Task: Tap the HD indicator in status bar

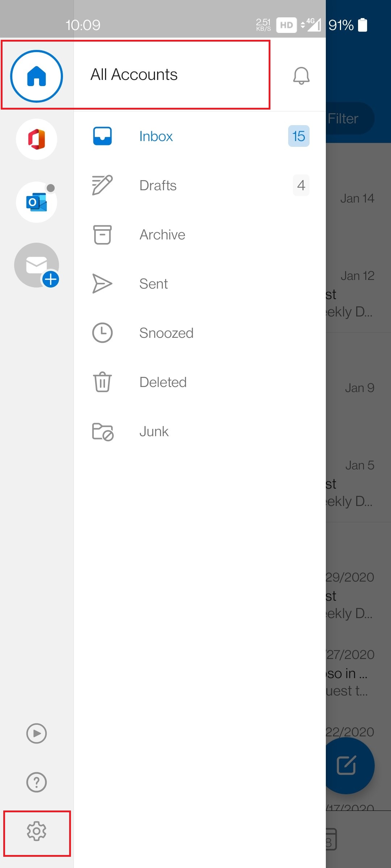Action: [286, 25]
